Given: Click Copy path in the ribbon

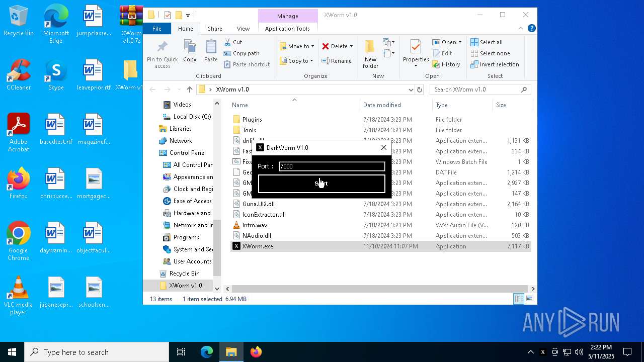Looking at the screenshot, I should (242, 53).
